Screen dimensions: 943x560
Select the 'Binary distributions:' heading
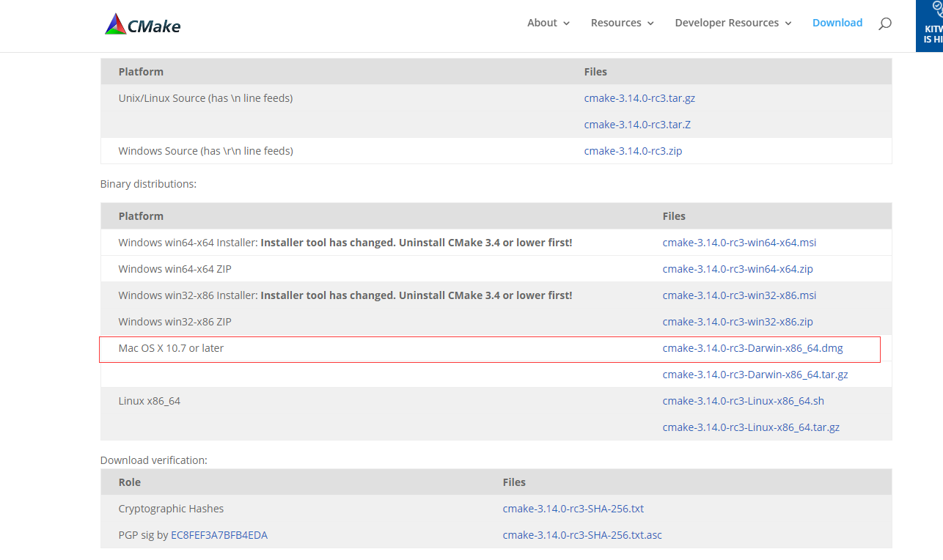(x=148, y=184)
